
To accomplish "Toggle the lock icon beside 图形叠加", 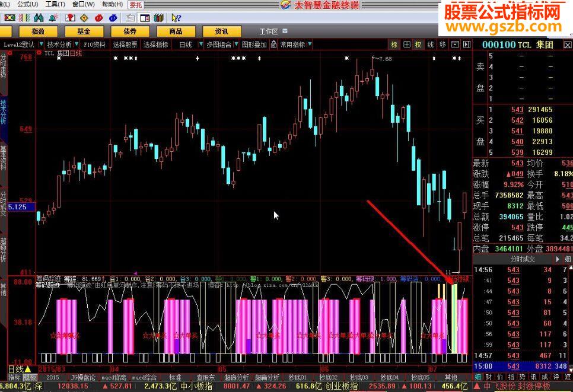I will (274, 44).
